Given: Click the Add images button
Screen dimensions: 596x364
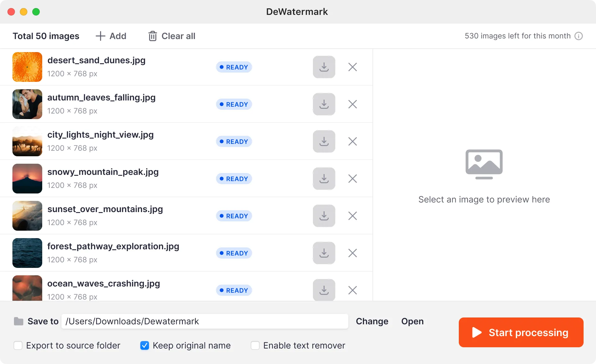Looking at the screenshot, I should tap(111, 36).
